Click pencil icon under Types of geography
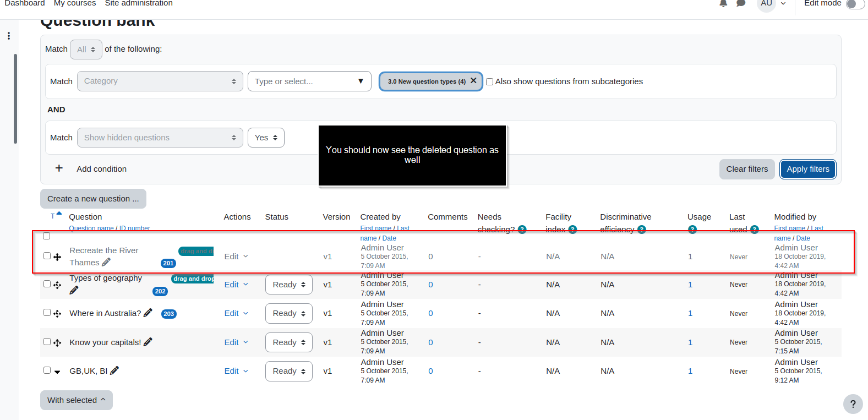Viewport: 868px width, 420px height. (x=74, y=290)
